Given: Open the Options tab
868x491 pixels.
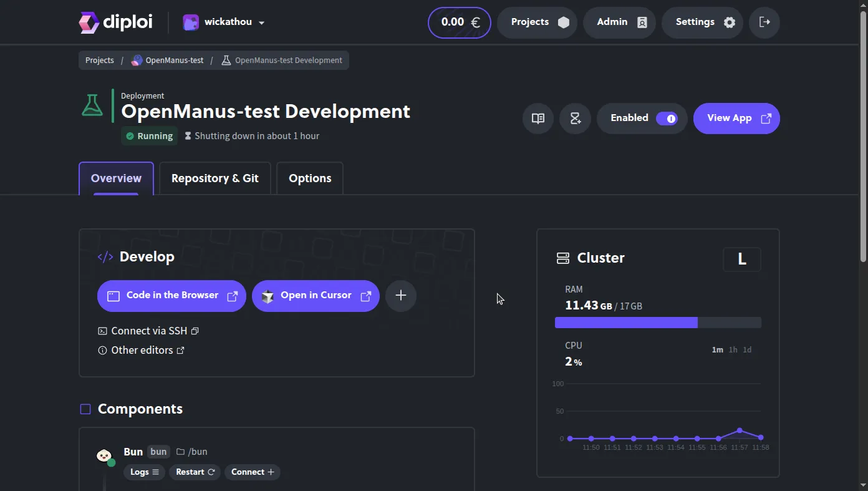Looking at the screenshot, I should click(x=310, y=178).
